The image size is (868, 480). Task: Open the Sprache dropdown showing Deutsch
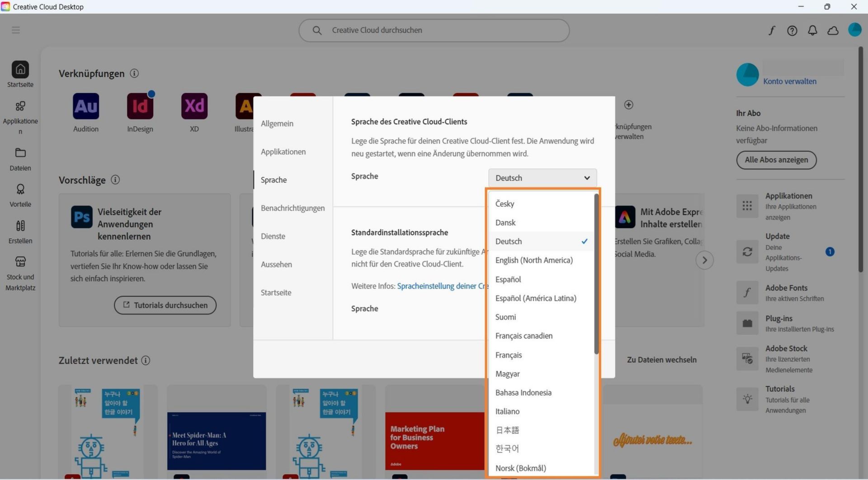[x=542, y=178]
